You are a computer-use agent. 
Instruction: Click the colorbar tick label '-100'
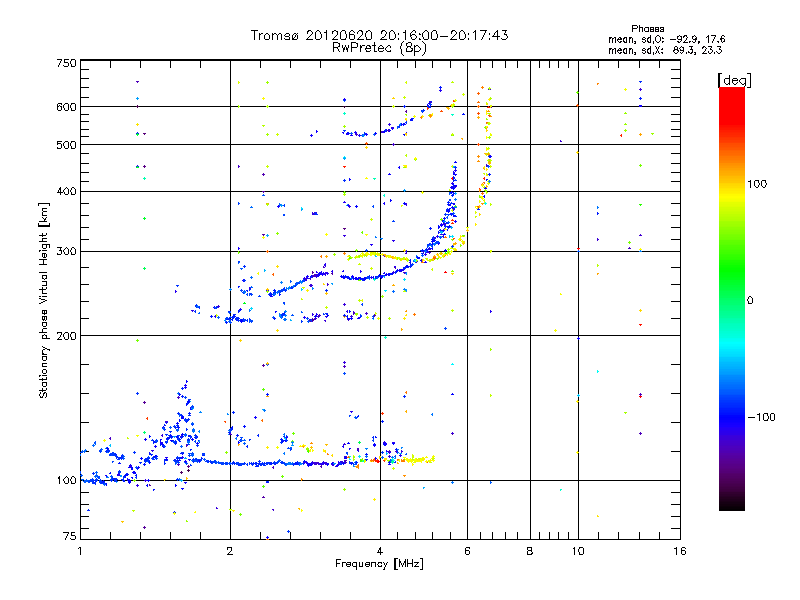click(761, 417)
